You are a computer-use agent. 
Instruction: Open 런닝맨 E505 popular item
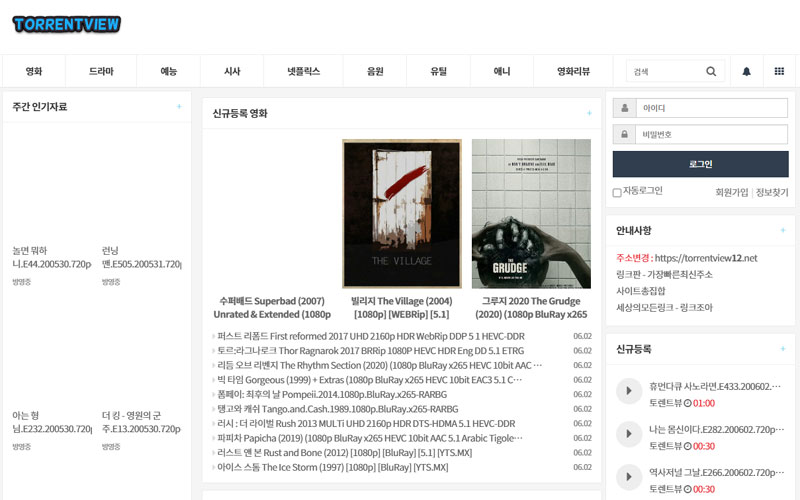[141, 257]
